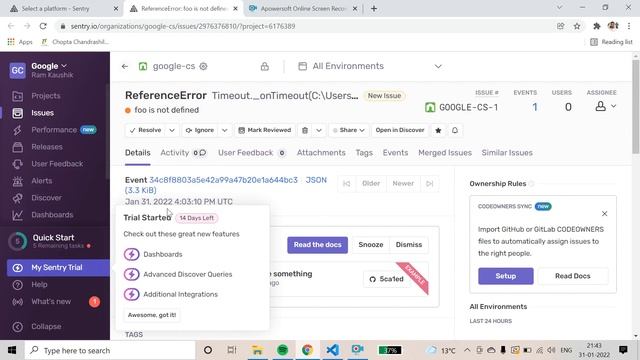Subscribe to notifications with the bell icon
This screenshot has width=640, height=360.
point(455,130)
